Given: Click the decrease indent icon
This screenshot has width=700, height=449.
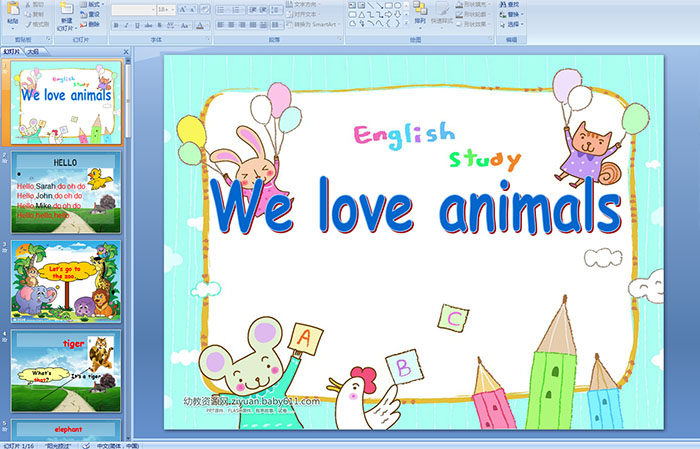Looking at the screenshot, I should (x=253, y=9).
